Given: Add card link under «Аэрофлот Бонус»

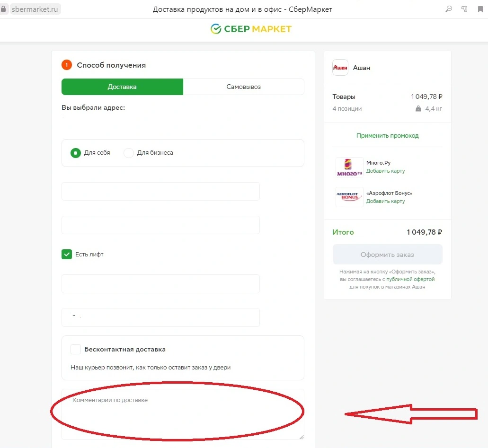Looking at the screenshot, I should (385, 201).
